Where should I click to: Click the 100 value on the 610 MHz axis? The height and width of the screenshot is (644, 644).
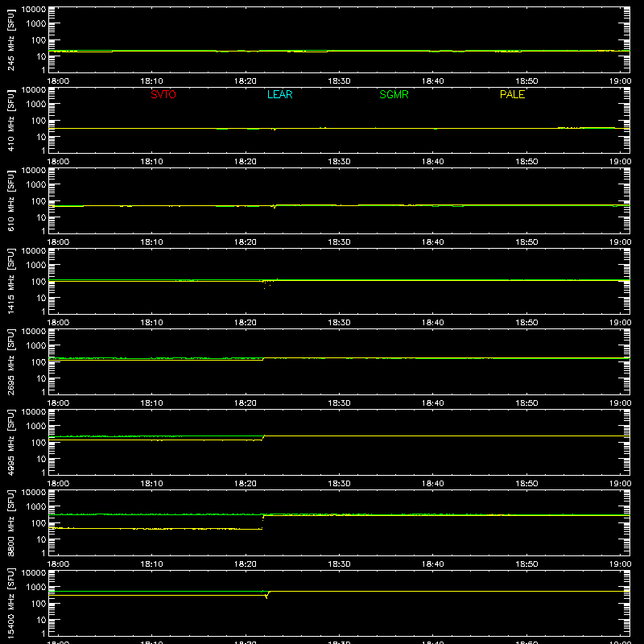(x=39, y=201)
